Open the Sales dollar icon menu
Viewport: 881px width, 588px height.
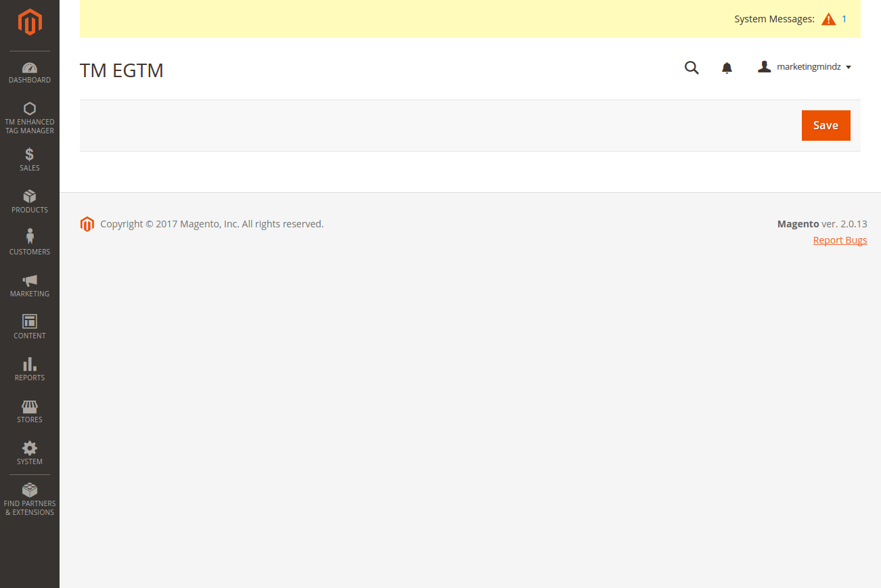[30, 155]
